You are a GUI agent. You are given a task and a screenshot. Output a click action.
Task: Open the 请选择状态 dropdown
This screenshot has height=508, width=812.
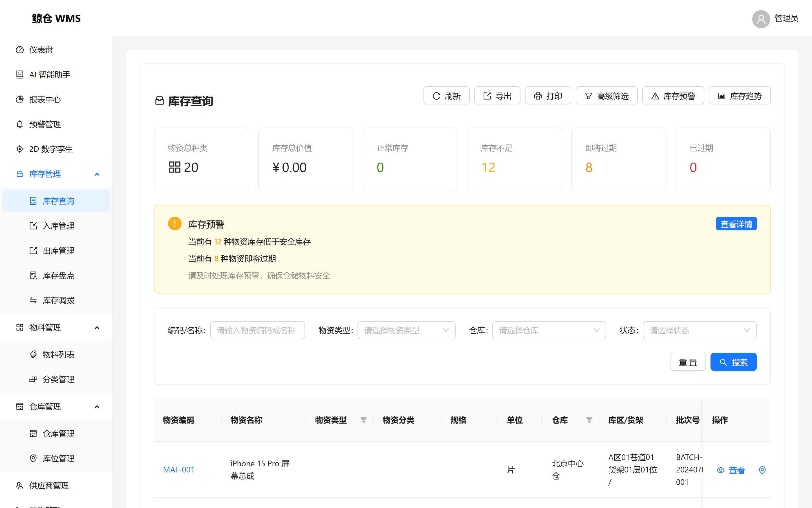(700, 330)
